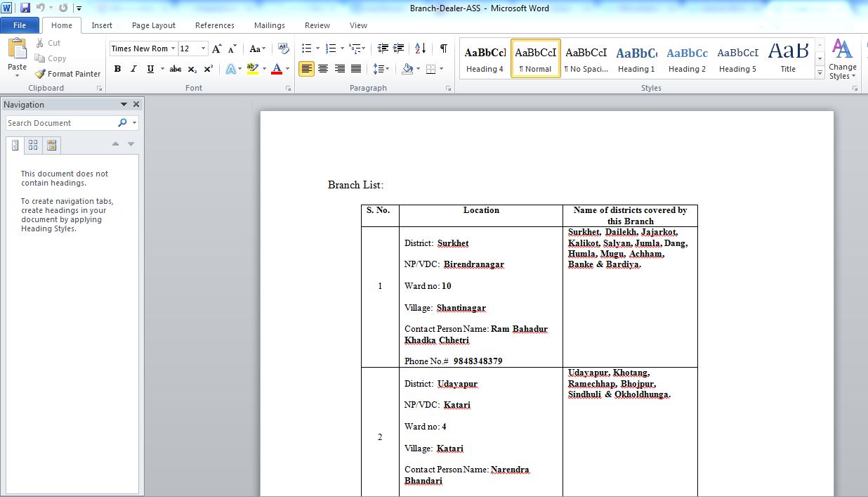Click the Bullets list icon
The width and height of the screenshot is (868, 497).
[306, 49]
